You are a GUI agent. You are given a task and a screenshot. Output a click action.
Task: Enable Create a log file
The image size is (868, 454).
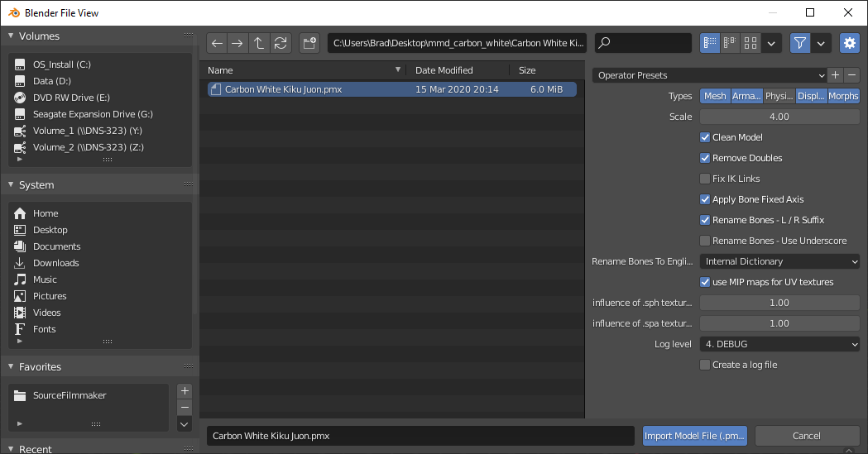(x=705, y=365)
